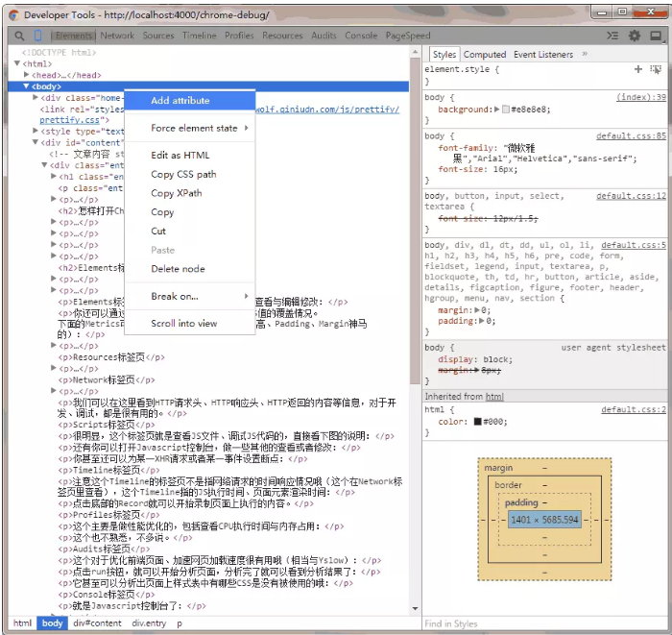Click the div#content breadcrumb
The image size is (672, 635).
click(x=97, y=623)
